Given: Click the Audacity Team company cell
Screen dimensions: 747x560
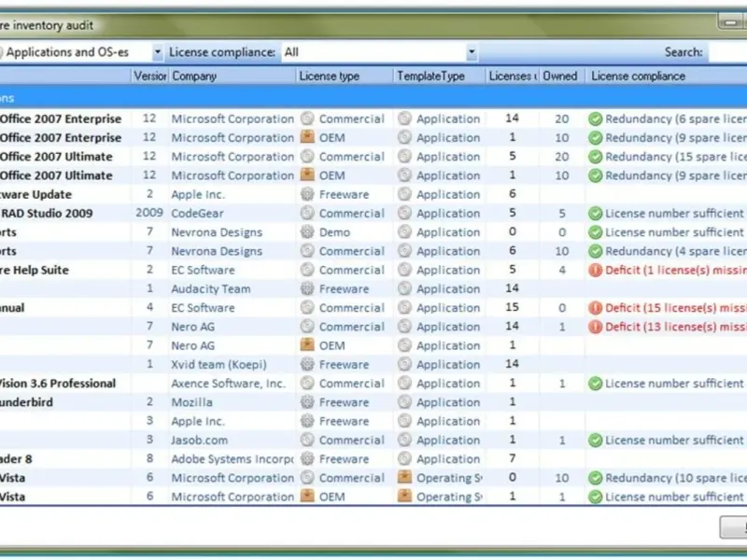Looking at the screenshot, I should pos(211,289).
